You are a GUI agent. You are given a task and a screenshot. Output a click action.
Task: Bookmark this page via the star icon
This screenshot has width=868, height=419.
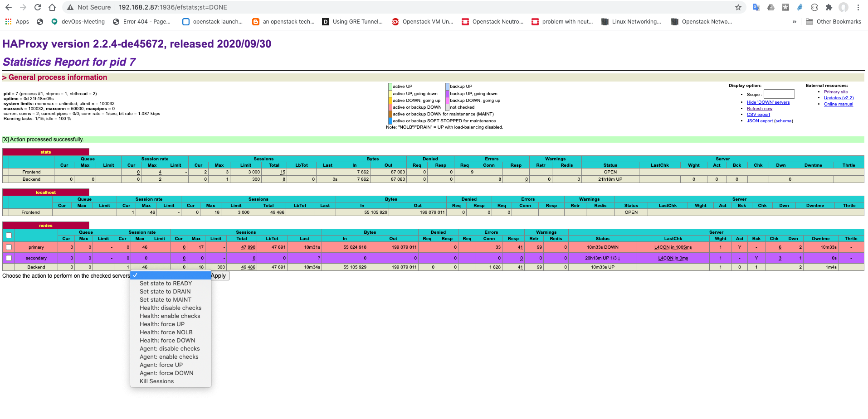click(x=738, y=8)
